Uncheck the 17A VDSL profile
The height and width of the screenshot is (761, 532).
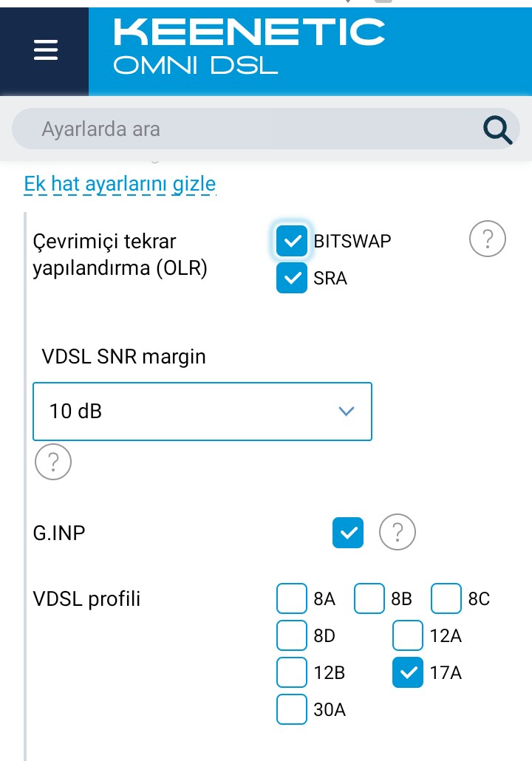click(x=408, y=672)
